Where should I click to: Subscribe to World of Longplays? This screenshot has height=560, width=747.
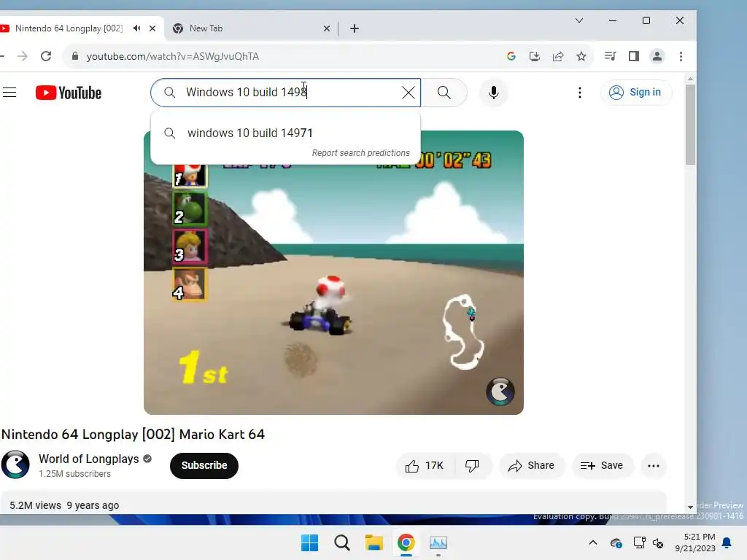[204, 465]
